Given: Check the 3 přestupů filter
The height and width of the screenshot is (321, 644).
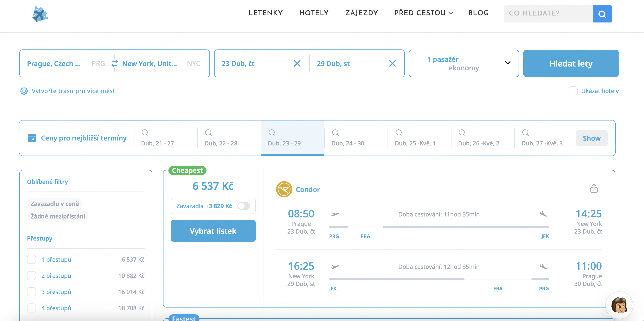Looking at the screenshot, I should pos(32,292).
